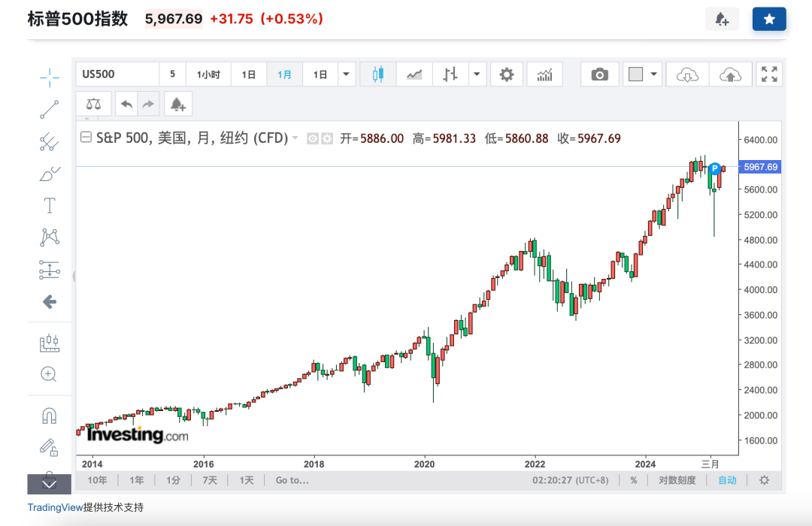Choose the text annotation tool
Viewport: 812px width, 526px height.
tap(49, 206)
